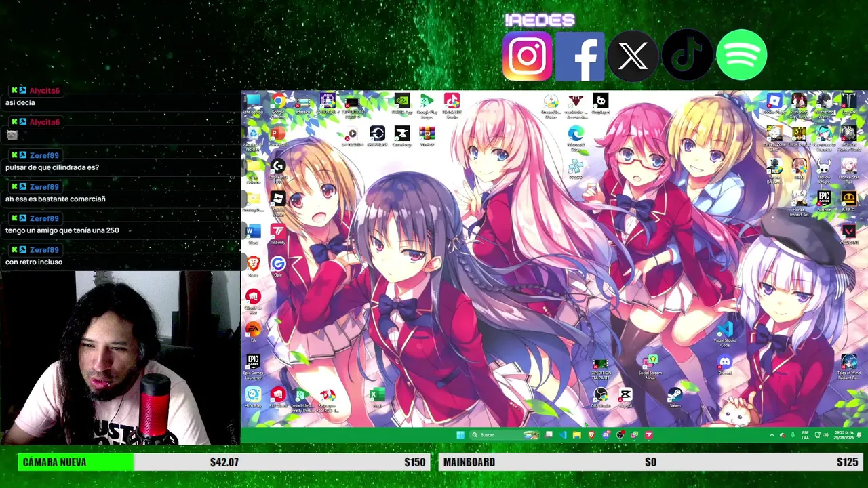Screen dimensions: 868x488
Task: Launch R.E.P.O. from the desktop
Action: tap(848, 201)
